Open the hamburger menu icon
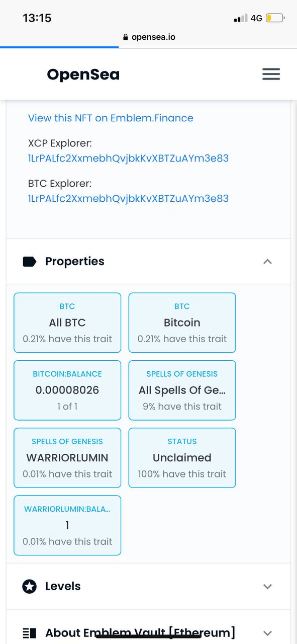 (271, 74)
